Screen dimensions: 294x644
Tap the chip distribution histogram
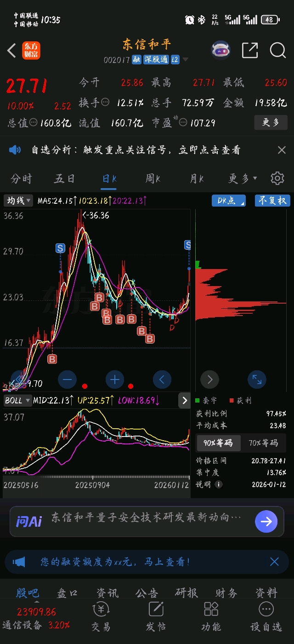[241, 294]
